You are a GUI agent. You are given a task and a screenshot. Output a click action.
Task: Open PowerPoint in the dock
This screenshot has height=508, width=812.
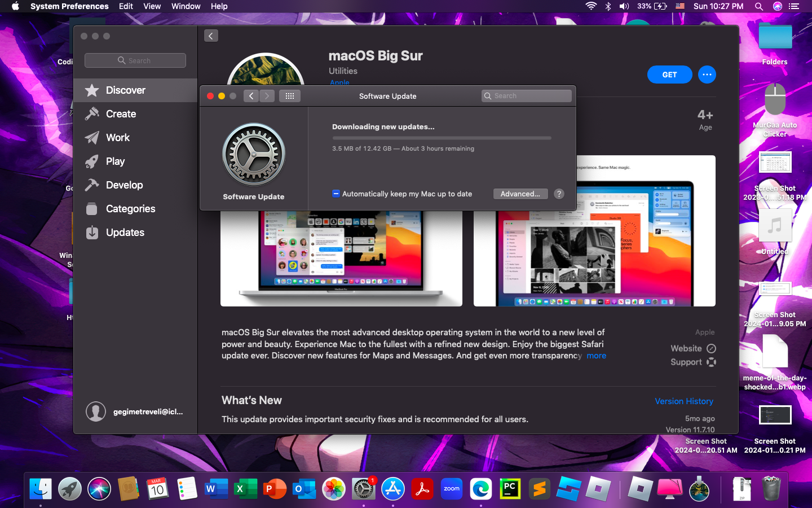275,489
